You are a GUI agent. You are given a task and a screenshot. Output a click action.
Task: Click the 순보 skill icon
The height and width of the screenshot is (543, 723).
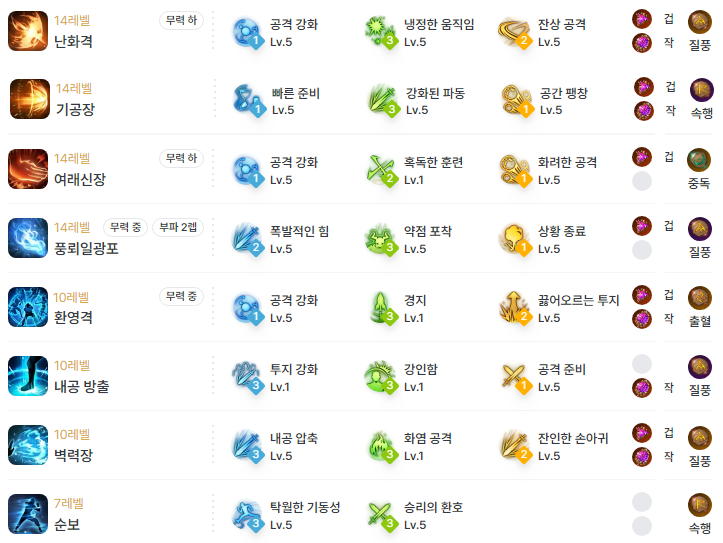28,514
